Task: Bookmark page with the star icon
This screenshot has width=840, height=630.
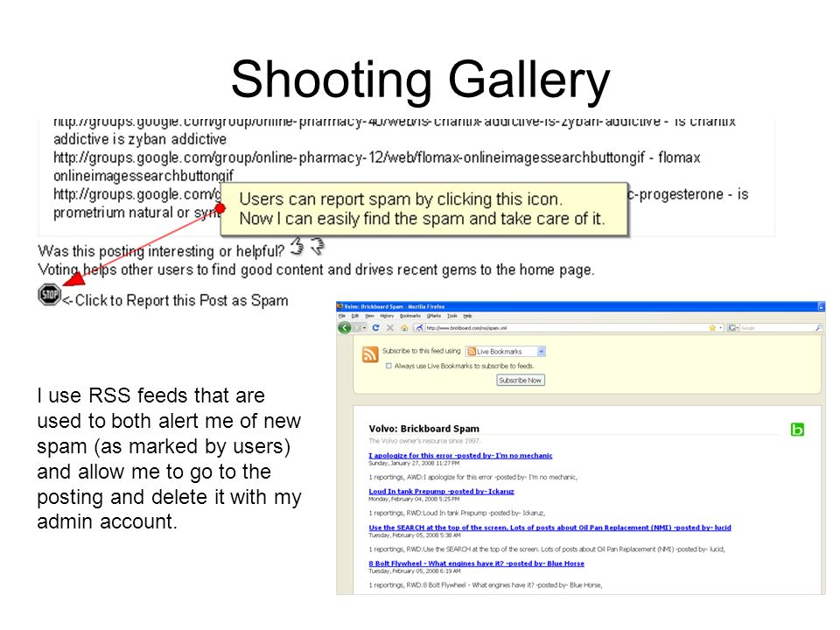Action: tap(712, 328)
